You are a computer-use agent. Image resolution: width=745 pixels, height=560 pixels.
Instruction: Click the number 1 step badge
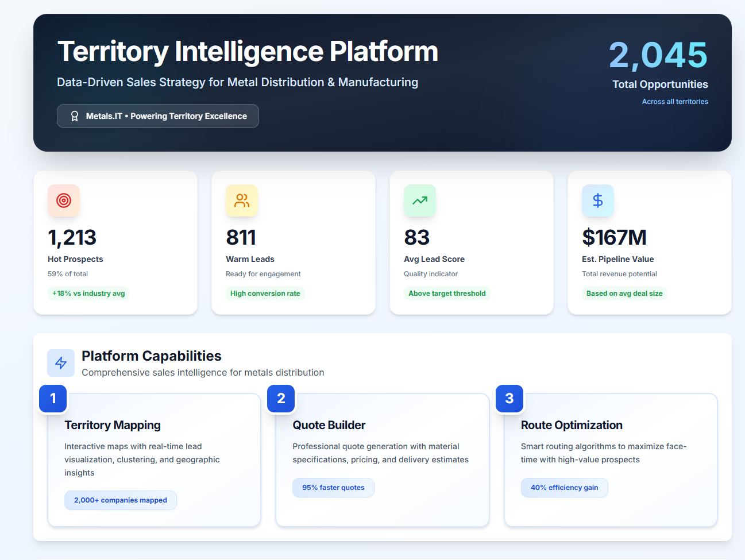[x=53, y=399]
